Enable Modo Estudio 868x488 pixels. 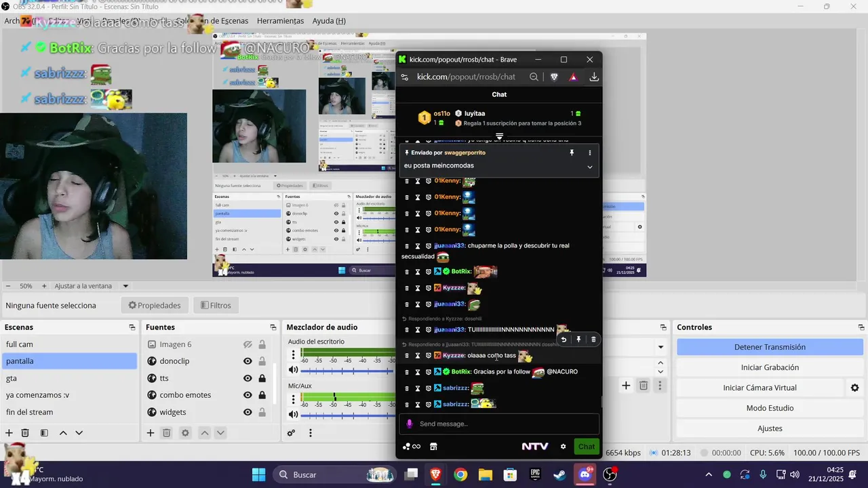pyautogui.click(x=770, y=408)
